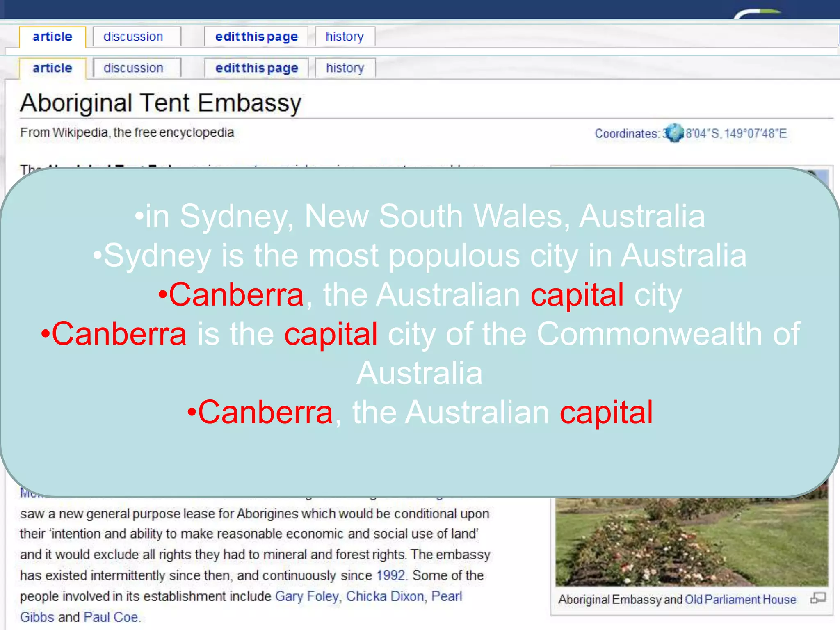
Task: Select the lower 'article' tab
Action: (52, 68)
